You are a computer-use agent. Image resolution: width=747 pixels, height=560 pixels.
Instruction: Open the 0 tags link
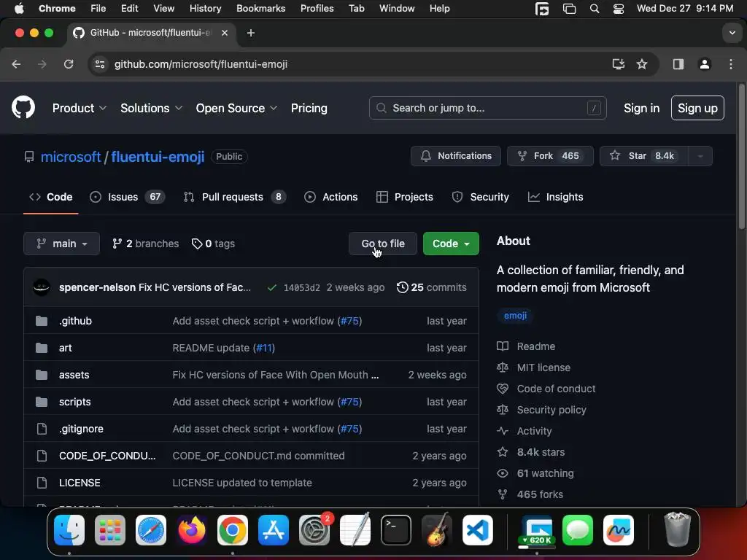[x=213, y=244]
